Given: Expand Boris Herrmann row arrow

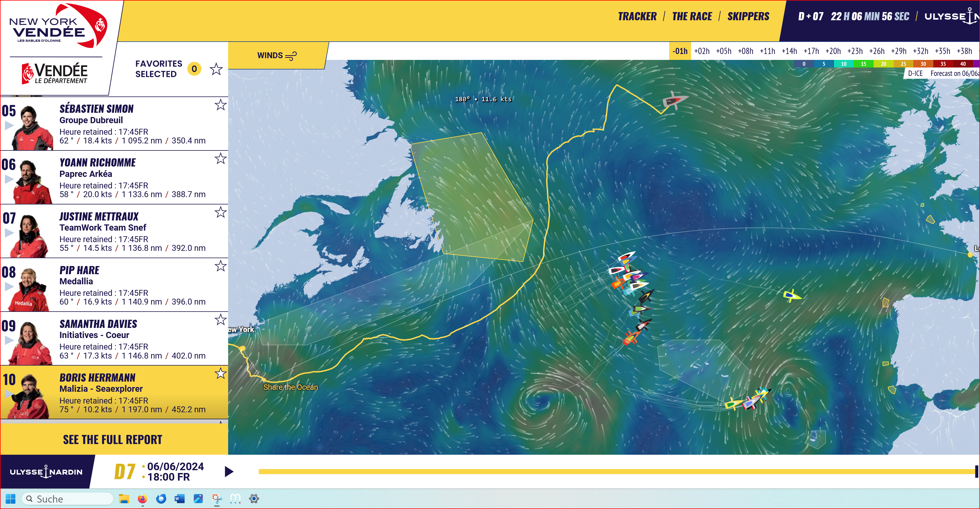Looking at the screenshot, I should 9,394.
